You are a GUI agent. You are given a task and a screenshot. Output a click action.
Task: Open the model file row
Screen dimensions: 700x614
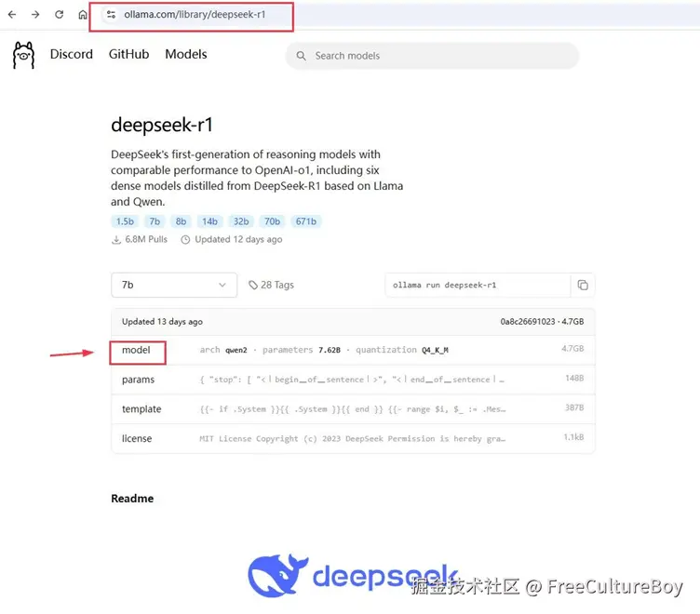click(x=353, y=350)
